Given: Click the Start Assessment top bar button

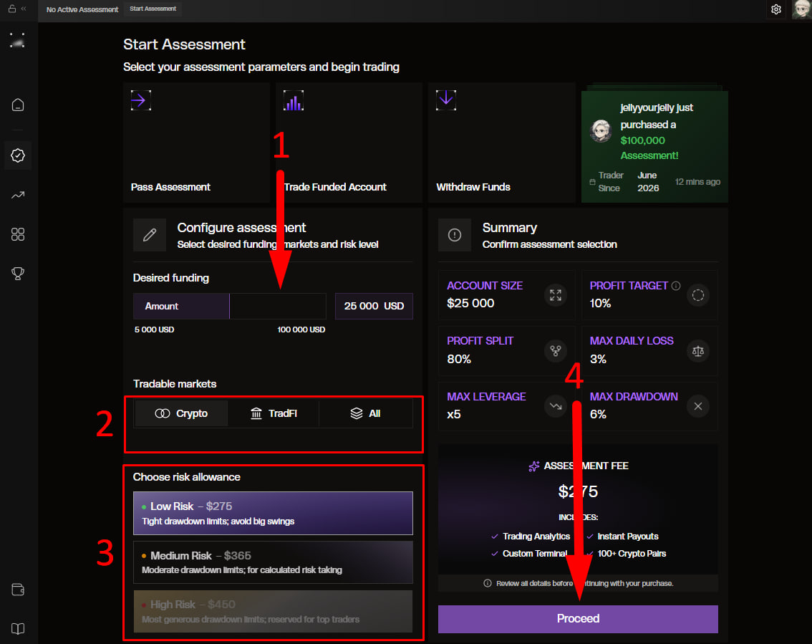Looking at the screenshot, I should tap(153, 9).
